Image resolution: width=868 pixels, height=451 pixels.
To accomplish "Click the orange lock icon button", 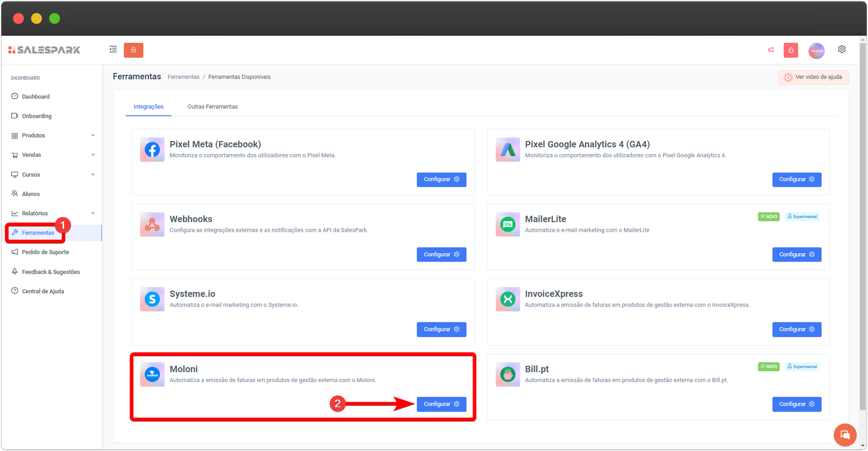I will coord(133,50).
